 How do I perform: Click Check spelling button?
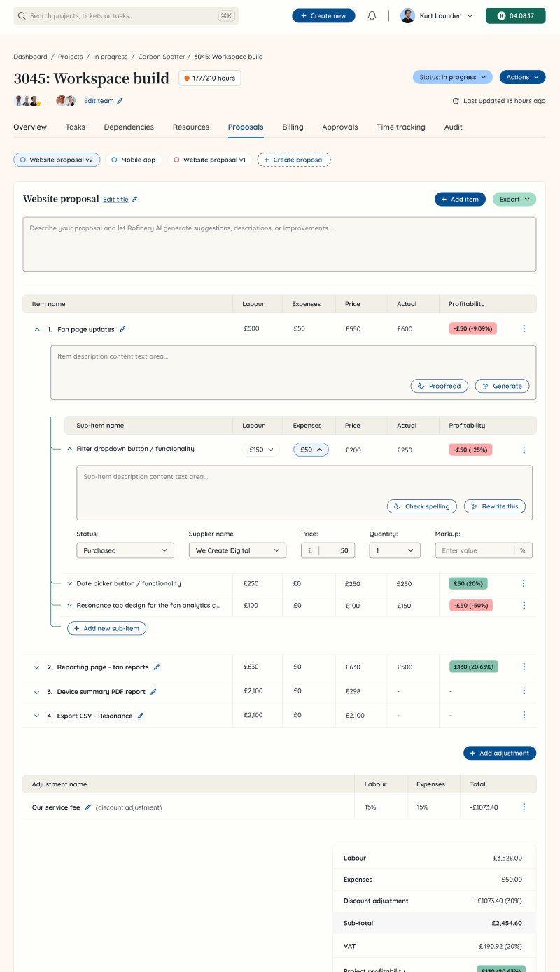click(x=422, y=506)
